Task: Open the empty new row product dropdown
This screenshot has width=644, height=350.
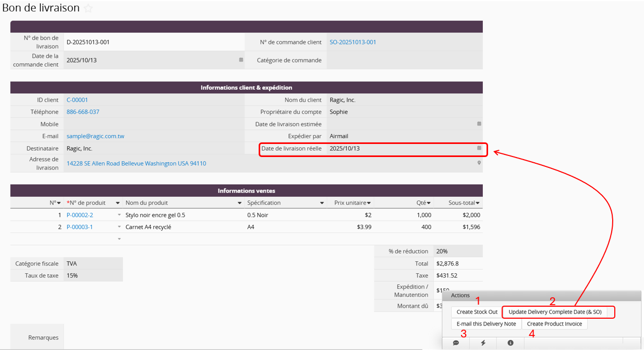Action: [x=119, y=239]
